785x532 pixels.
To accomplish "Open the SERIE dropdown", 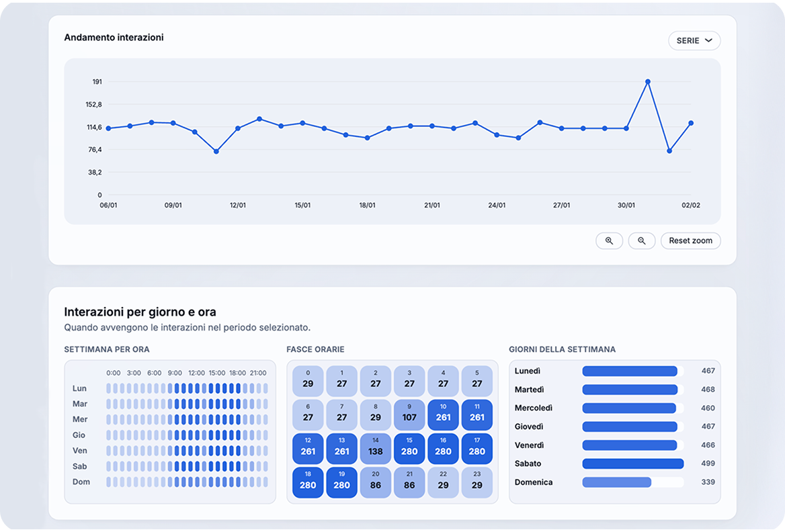I will coord(694,40).
